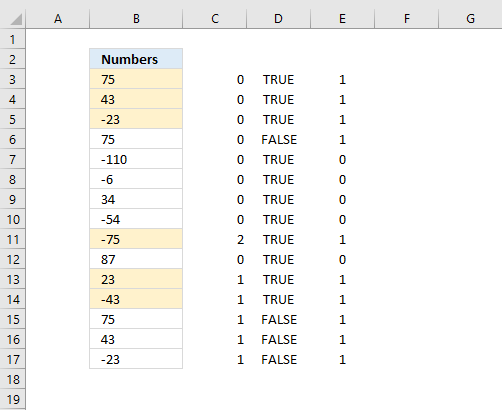502x410 pixels.
Task: Select column A header
Action: pos(58,19)
